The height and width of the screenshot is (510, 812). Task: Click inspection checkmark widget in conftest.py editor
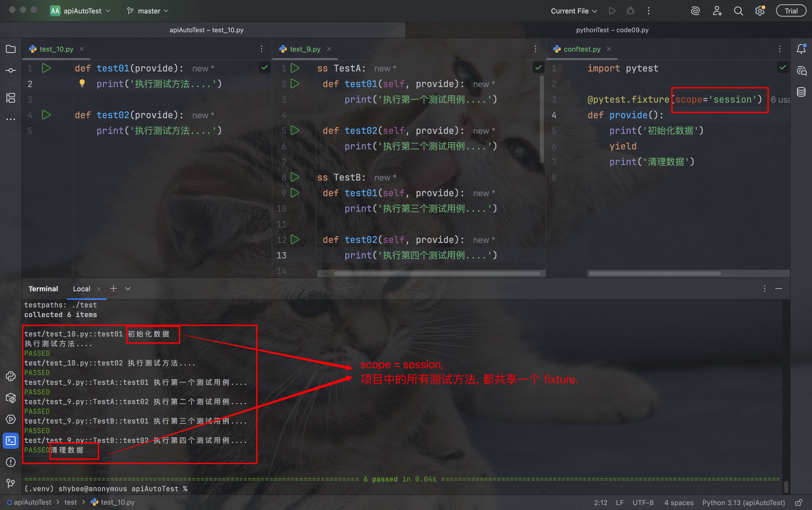(x=782, y=68)
